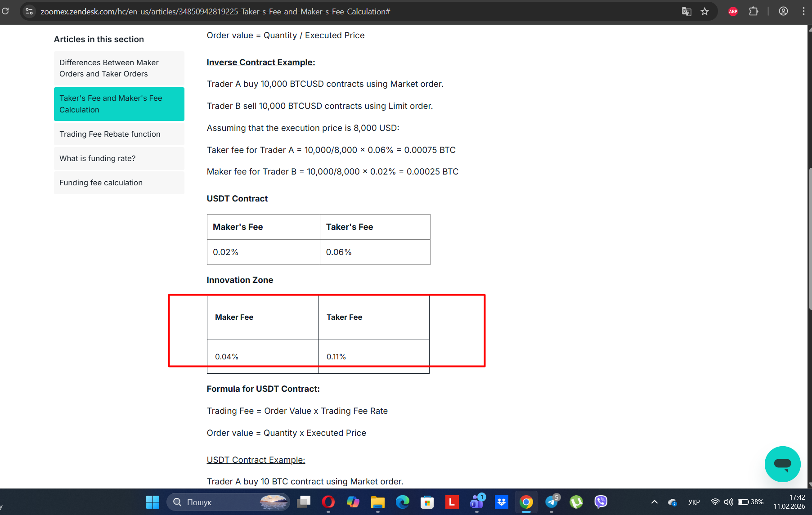Click the Innovation Zone Maker Fee header cell
812x515 pixels.
pos(263,317)
